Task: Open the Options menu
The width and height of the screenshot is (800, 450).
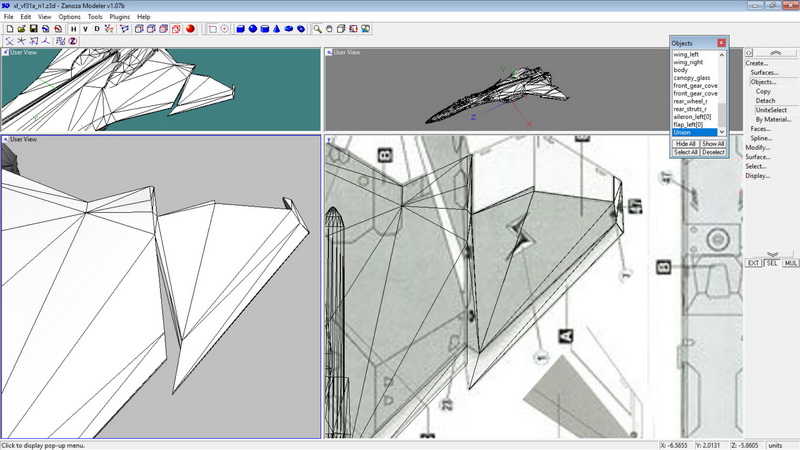Action: [x=69, y=17]
